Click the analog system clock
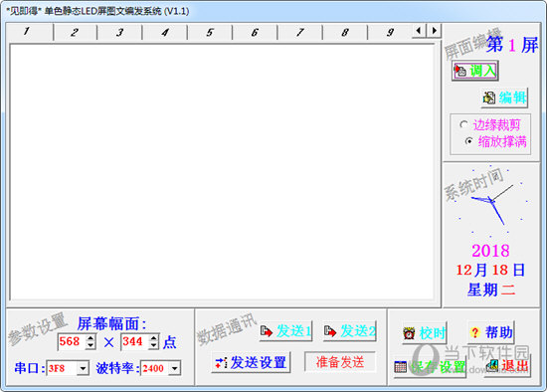Viewport: 547px width, 392px height. click(x=490, y=201)
